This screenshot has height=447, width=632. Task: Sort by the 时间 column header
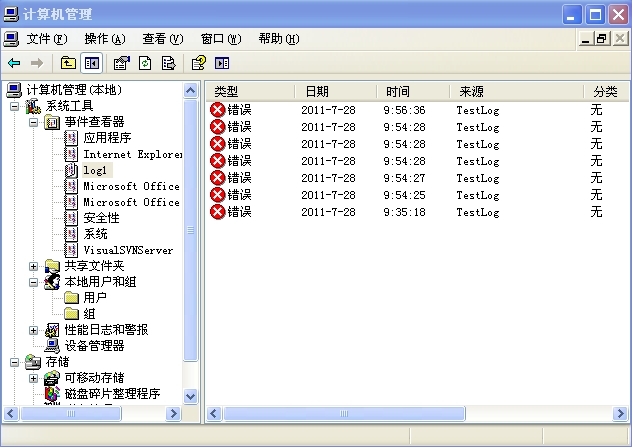click(x=413, y=91)
